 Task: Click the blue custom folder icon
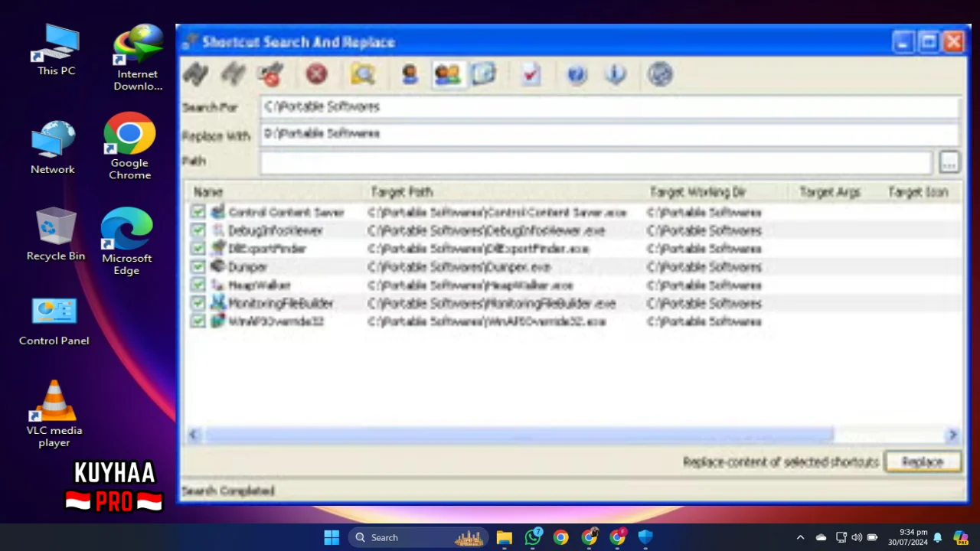[484, 74]
